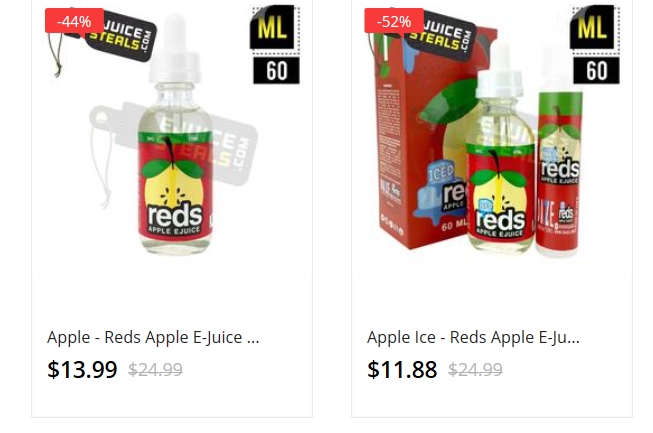Click the ML badge on the Apple Ice product
Image resolution: width=653 pixels, height=433 pixels.
(594, 28)
